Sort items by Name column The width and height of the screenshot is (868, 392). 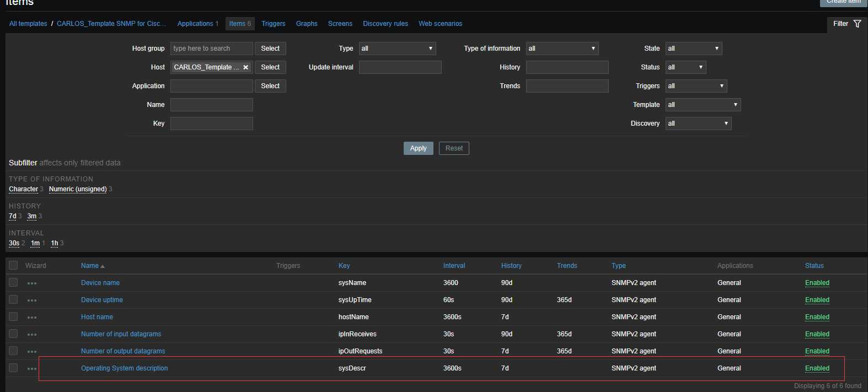pos(90,266)
